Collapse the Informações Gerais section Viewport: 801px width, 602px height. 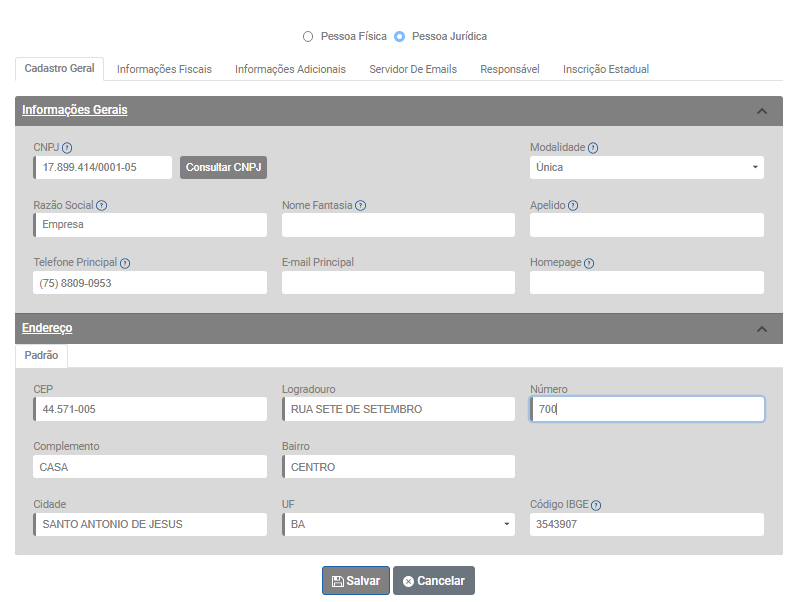(x=762, y=111)
